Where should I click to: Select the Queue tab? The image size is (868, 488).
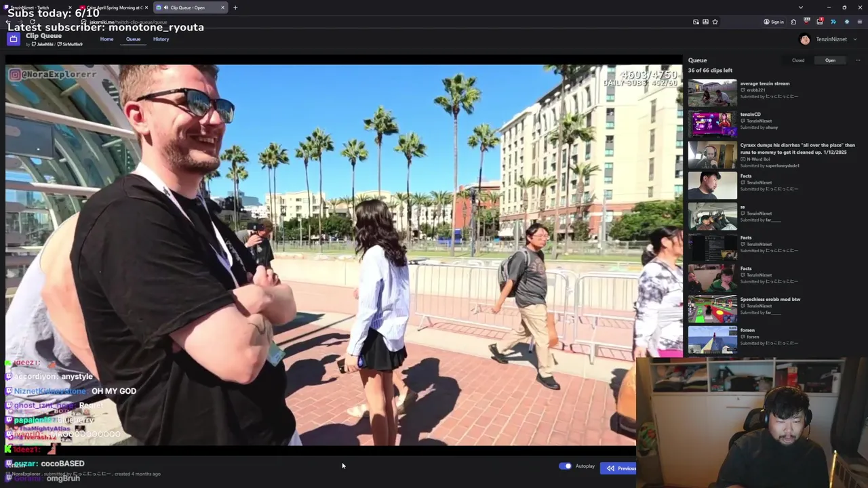133,39
